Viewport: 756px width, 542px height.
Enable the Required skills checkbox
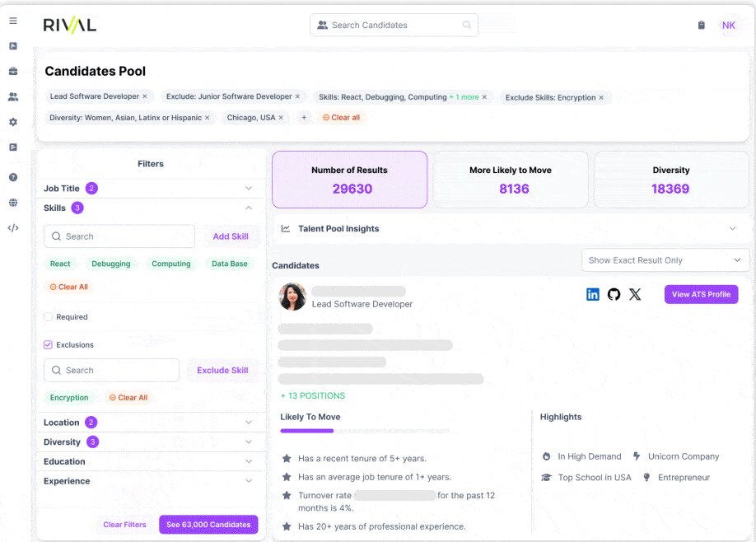tap(49, 317)
